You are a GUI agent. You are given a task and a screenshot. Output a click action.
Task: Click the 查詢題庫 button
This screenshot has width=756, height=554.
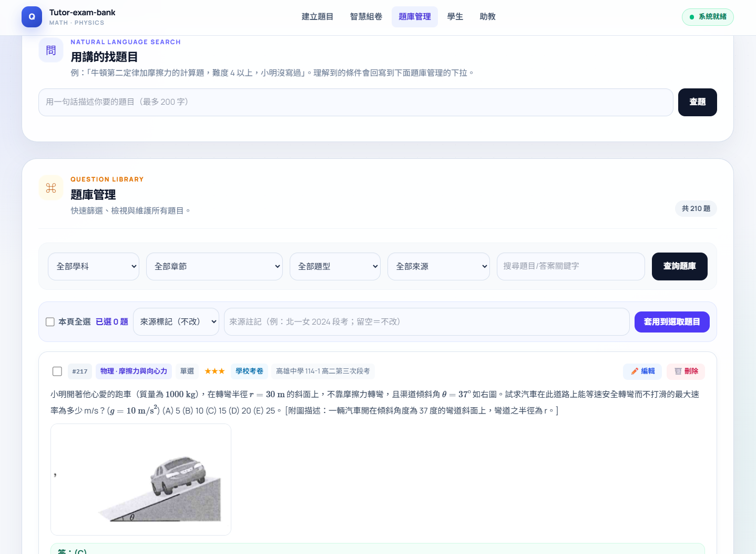point(680,266)
